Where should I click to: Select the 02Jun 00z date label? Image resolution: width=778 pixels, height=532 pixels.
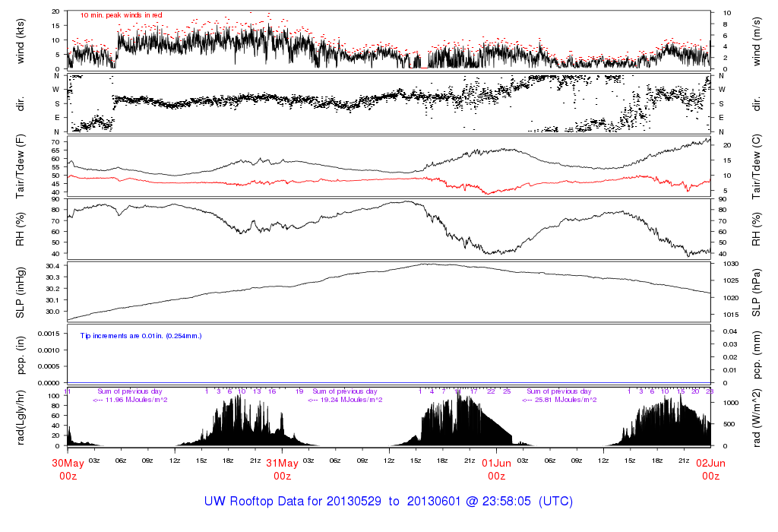710,469
